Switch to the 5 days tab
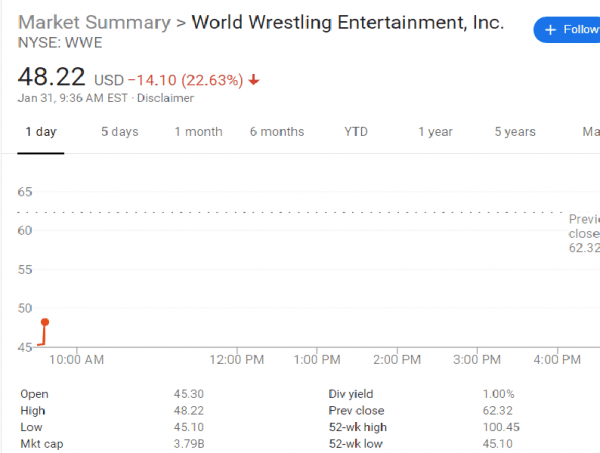Image resolution: width=600 pixels, height=453 pixels. (x=119, y=132)
